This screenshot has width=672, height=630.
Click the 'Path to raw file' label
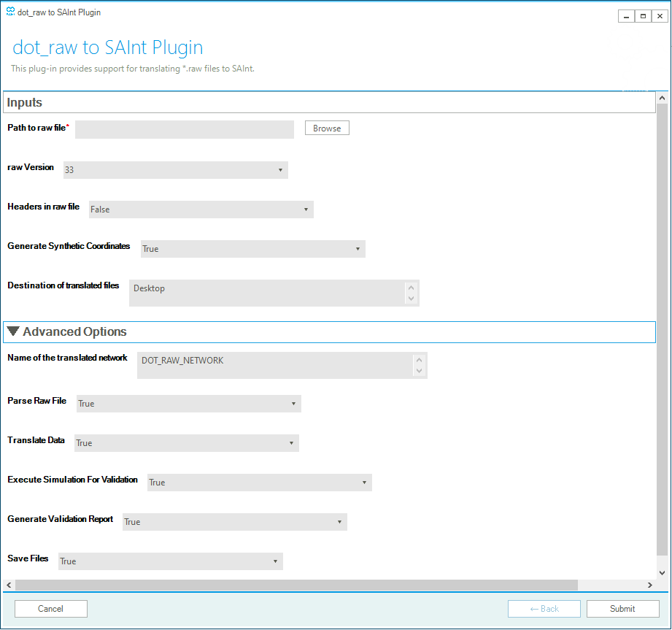[36, 127]
